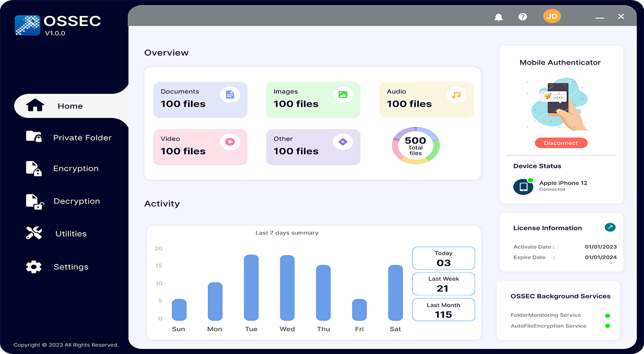Open Decryption menu item

click(63, 201)
